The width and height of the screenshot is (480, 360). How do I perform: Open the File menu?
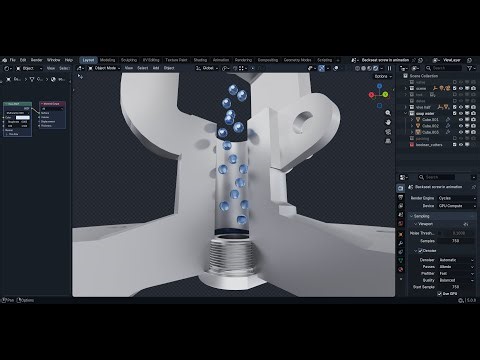[13, 60]
